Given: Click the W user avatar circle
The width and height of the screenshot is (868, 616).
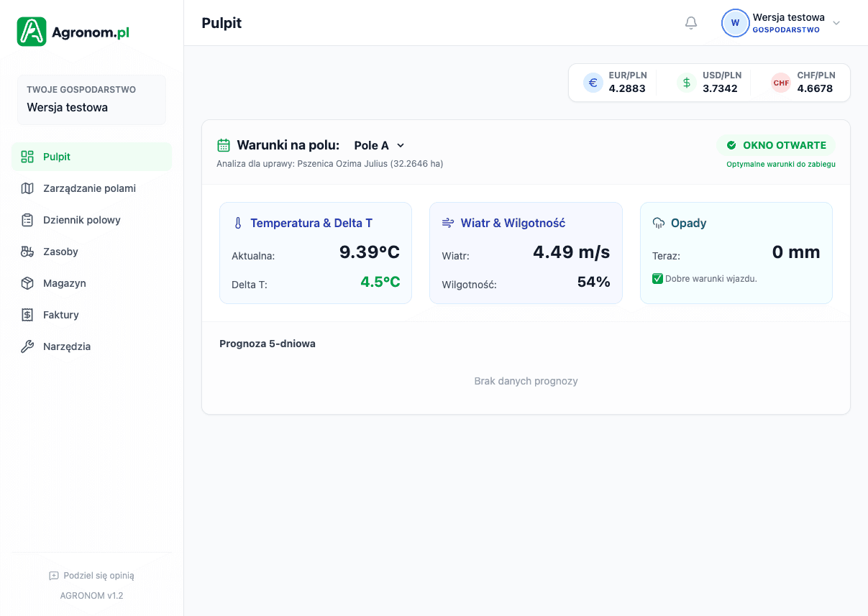Looking at the screenshot, I should click(x=735, y=23).
